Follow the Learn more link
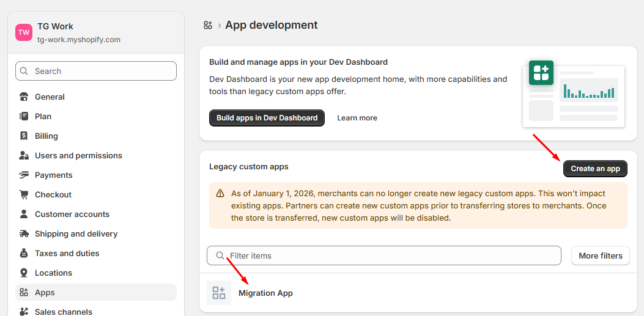644x316 pixels. 357,118
